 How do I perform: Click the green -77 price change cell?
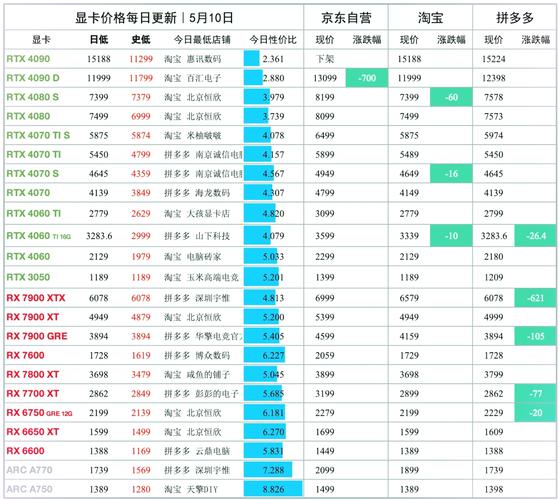[x=535, y=393]
